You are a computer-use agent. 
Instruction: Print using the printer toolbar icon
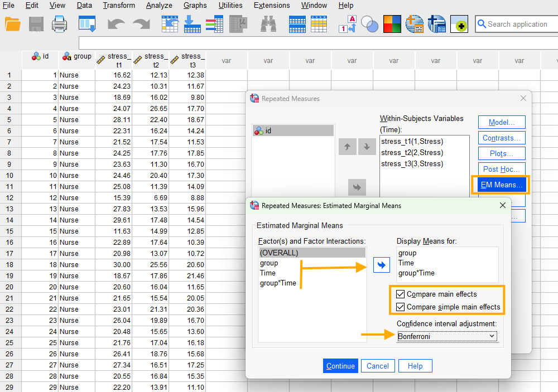click(59, 24)
